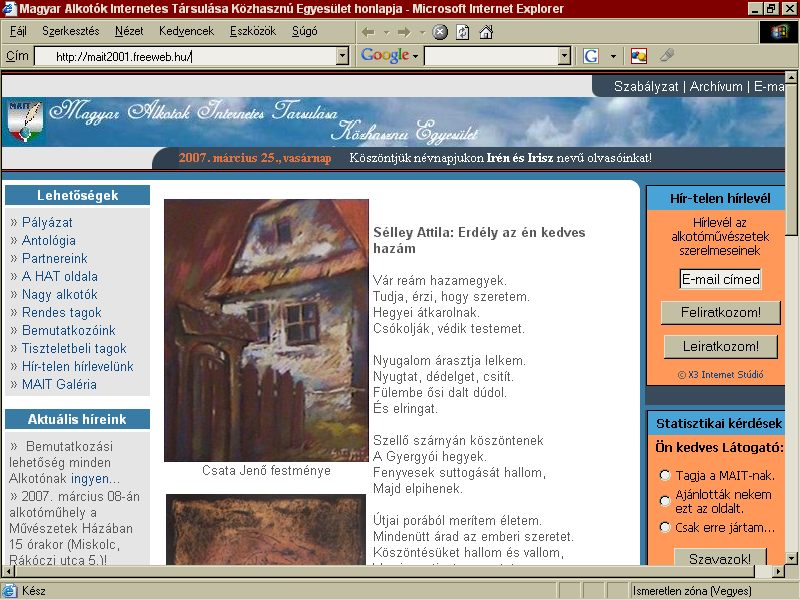800x600 pixels.
Task: Click the Google toolbar highlighter pen icon
Action: (666, 55)
